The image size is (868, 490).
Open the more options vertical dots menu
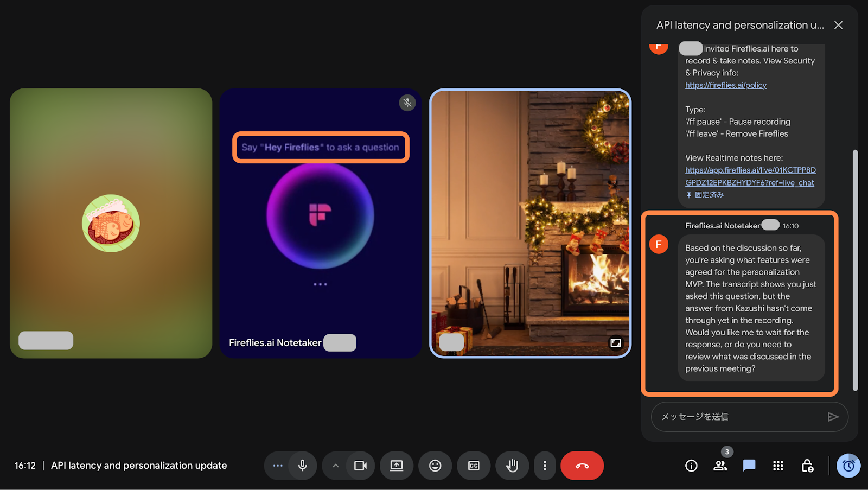click(x=545, y=466)
